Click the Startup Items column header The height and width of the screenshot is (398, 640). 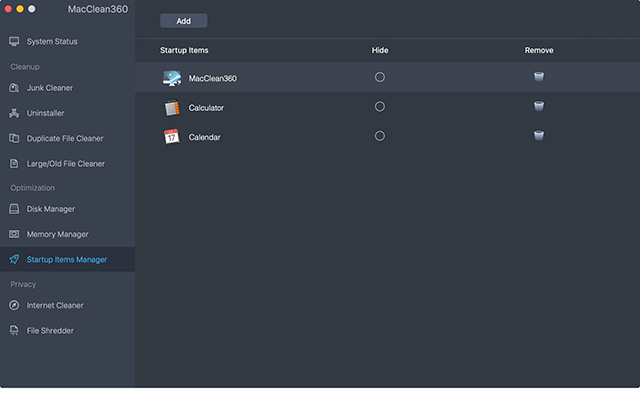184,50
